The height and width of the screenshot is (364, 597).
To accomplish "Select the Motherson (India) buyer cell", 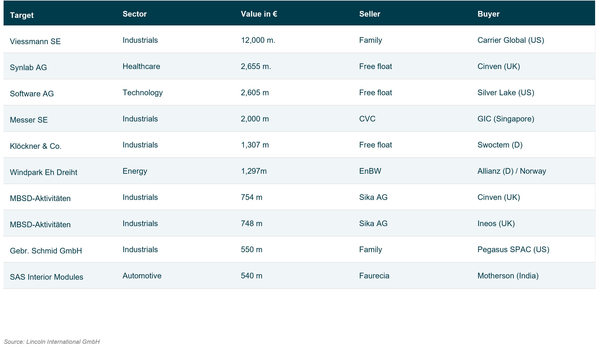I will pyautogui.click(x=508, y=276).
